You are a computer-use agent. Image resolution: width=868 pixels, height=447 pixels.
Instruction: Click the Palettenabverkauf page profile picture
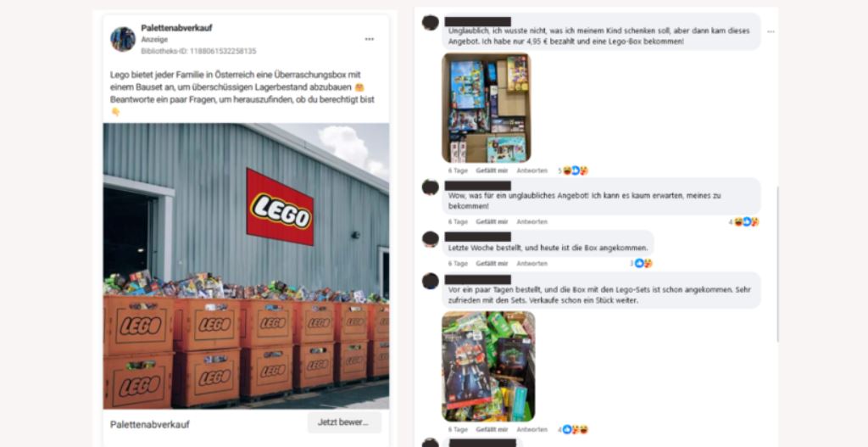pos(122,39)
